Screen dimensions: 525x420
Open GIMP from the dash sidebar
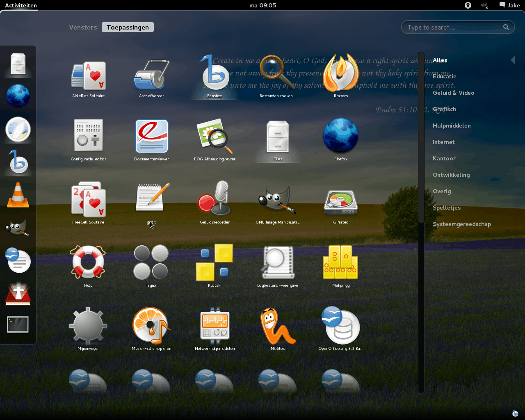pos(18,228)
